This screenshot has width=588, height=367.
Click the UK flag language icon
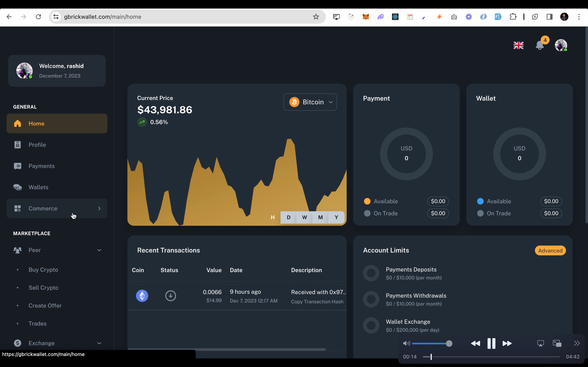pos(519,45)
